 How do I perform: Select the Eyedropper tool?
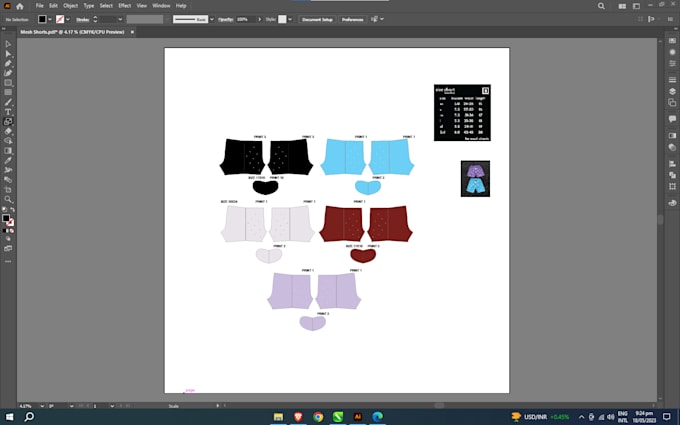8,160
